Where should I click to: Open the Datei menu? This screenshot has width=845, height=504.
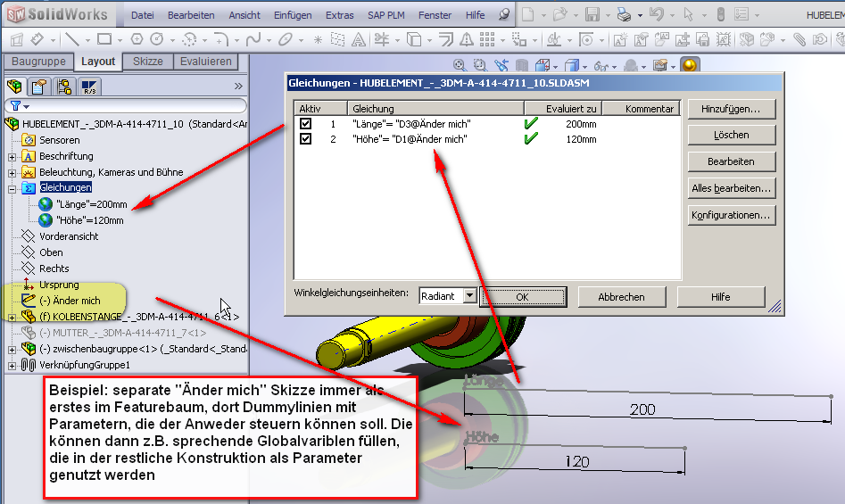click(x=142, y=15)
